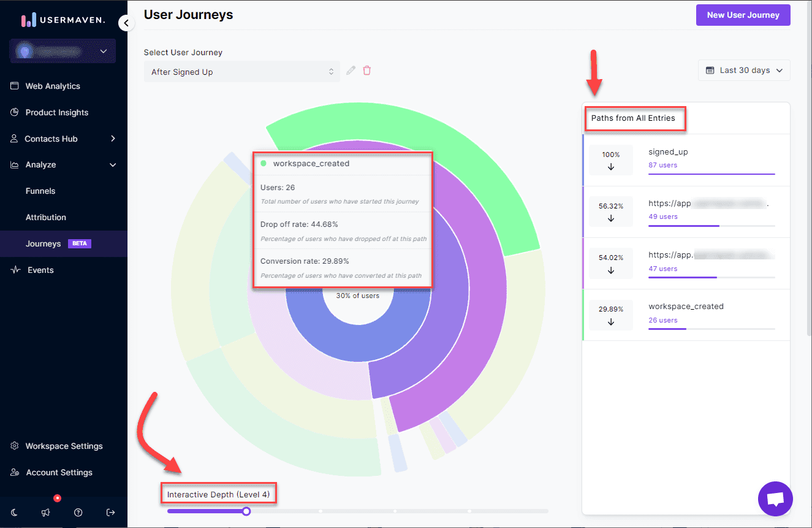
Task: Open Workspace Settings
Action: 64,446
